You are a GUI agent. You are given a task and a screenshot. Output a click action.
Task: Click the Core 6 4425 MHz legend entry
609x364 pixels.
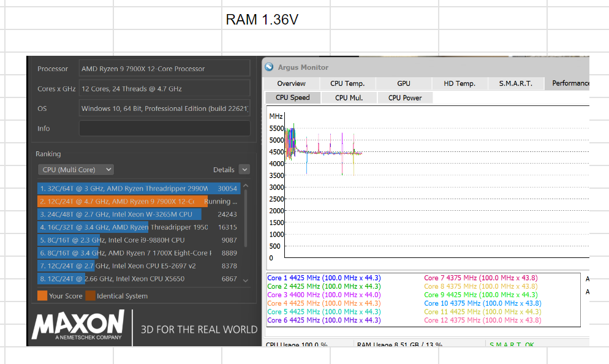[x=324, y=320]
